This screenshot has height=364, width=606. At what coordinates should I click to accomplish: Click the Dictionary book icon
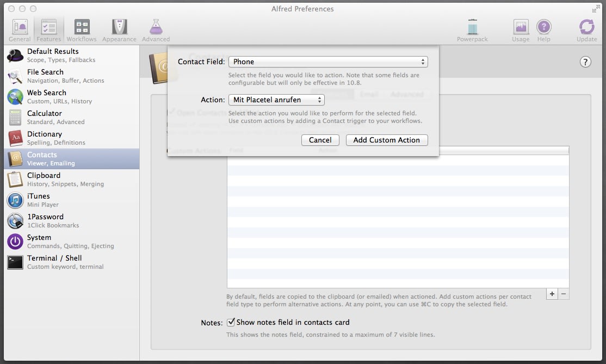tap(15, 138)
